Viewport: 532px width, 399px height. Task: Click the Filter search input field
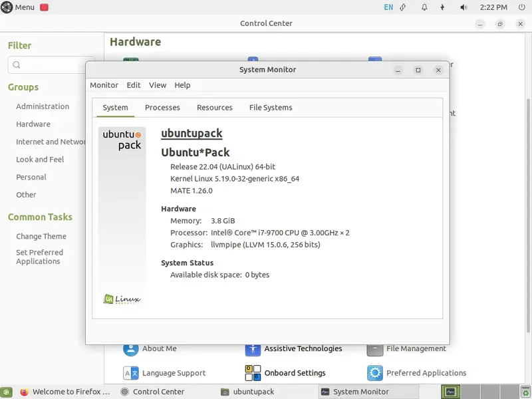tap(51, 65)
